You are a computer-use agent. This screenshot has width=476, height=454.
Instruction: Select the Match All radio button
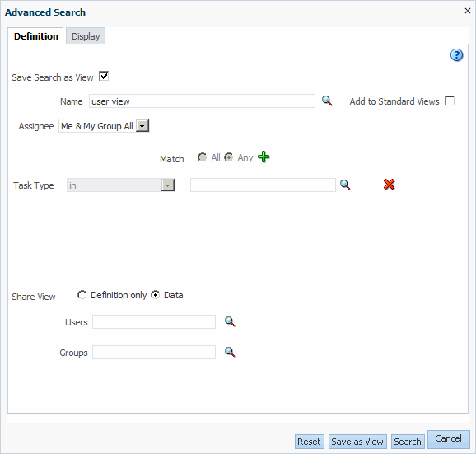click(202, 157)
